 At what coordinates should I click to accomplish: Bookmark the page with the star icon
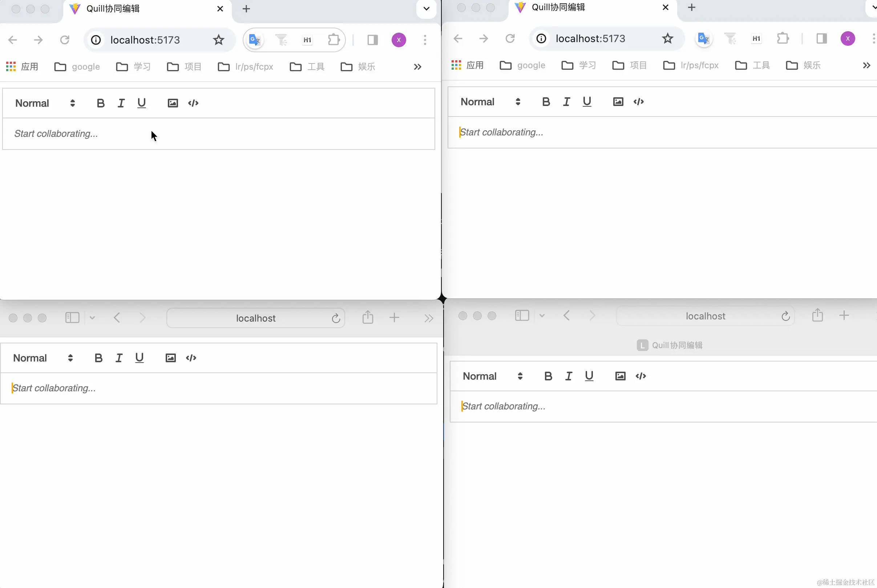click(x=218, y=40)
